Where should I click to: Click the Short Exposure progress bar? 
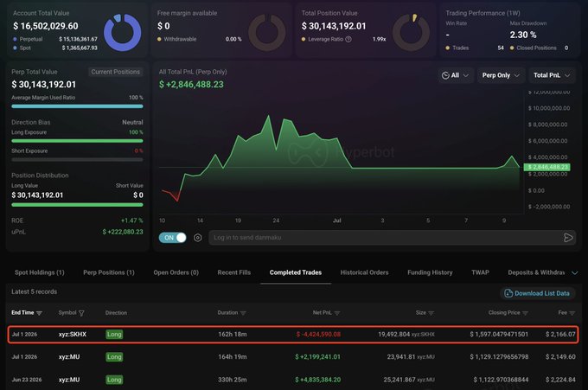(77, 160)
